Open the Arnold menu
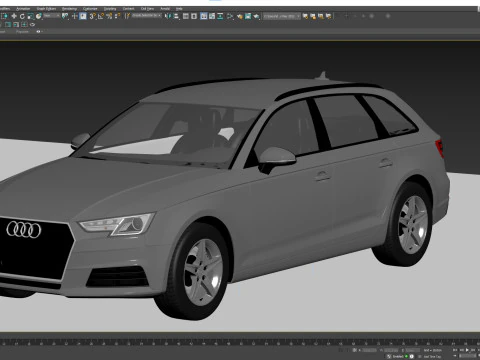 165,9
